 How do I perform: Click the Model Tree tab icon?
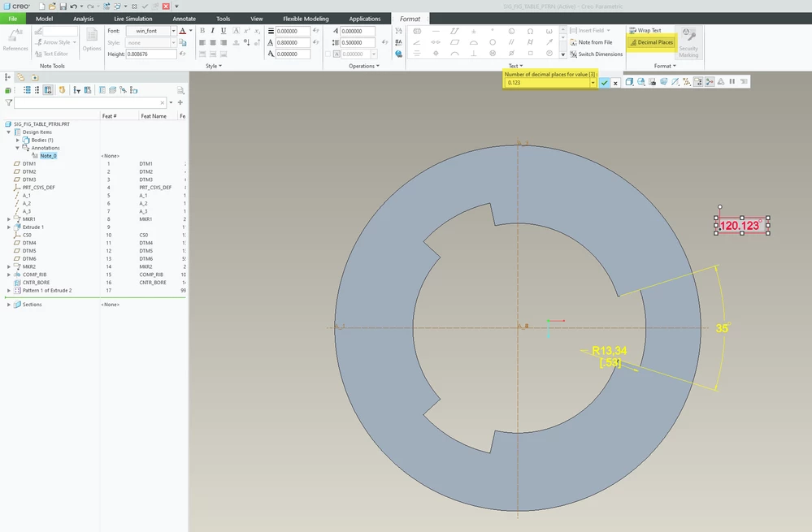(7, 77)
